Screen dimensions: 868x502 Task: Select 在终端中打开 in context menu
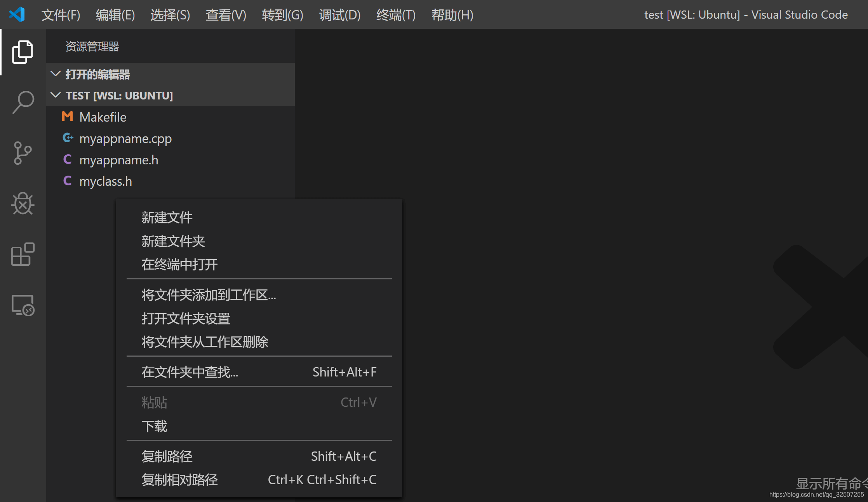[259, 265]
